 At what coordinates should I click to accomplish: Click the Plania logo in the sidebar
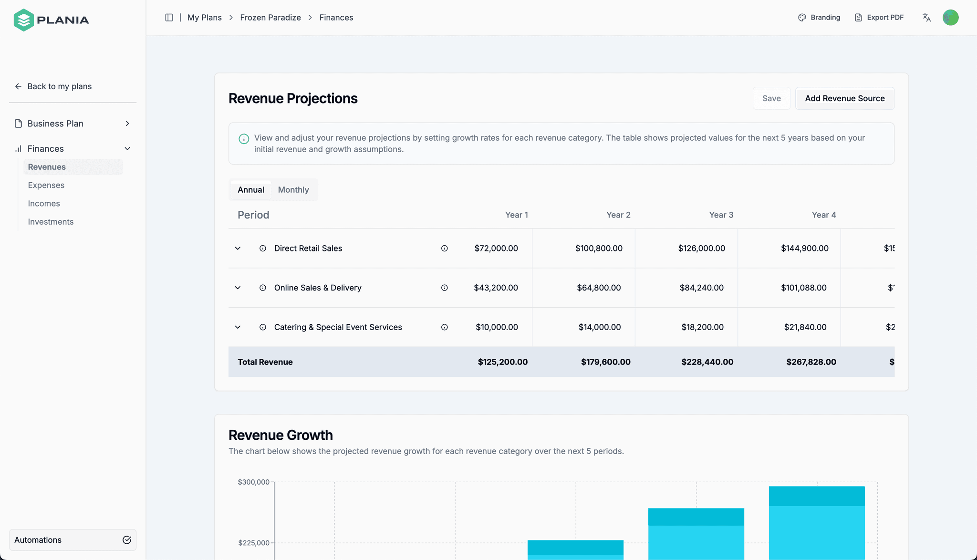51,19
